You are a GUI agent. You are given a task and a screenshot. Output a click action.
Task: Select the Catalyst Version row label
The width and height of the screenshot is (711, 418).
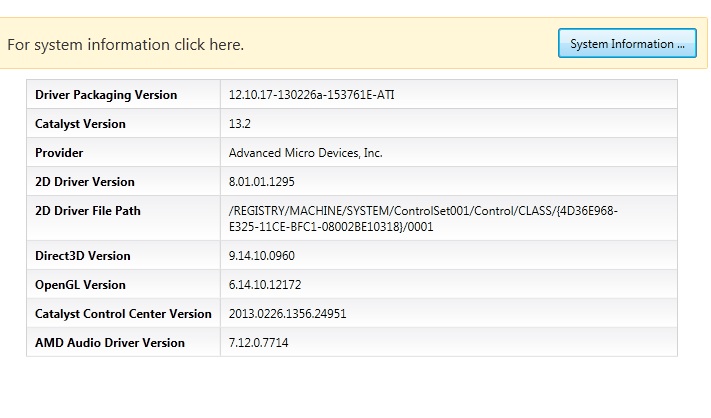click(x=80, y=124)
